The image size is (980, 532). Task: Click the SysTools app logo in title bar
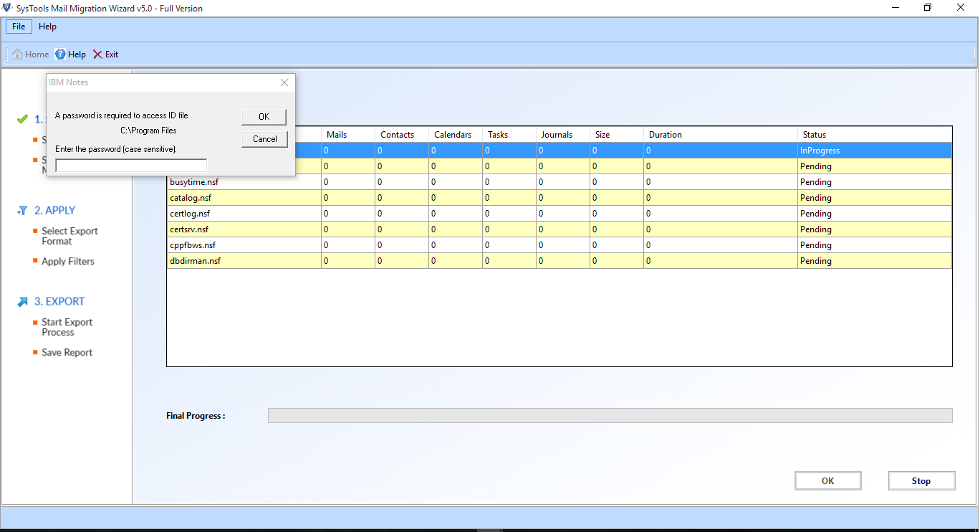8,8
